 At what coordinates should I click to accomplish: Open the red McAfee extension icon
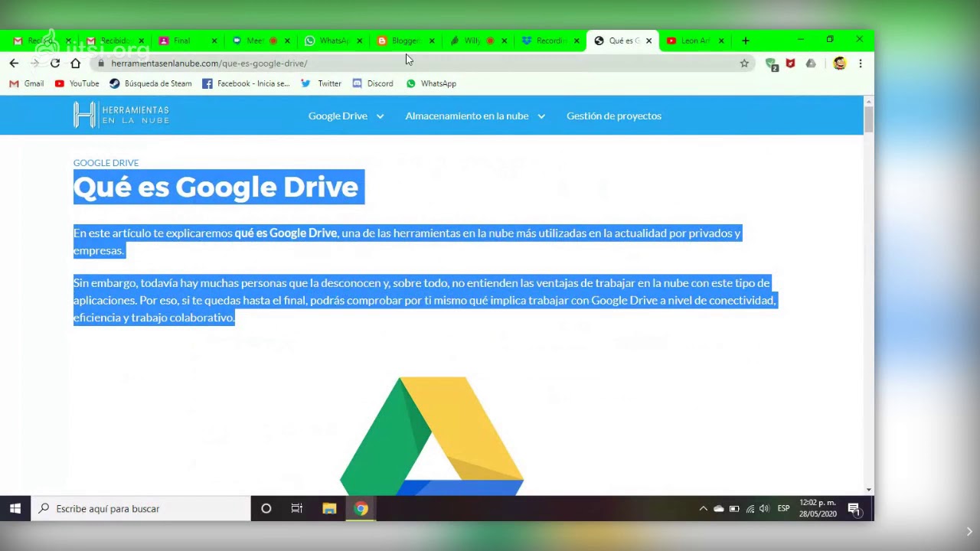[790, 64]
